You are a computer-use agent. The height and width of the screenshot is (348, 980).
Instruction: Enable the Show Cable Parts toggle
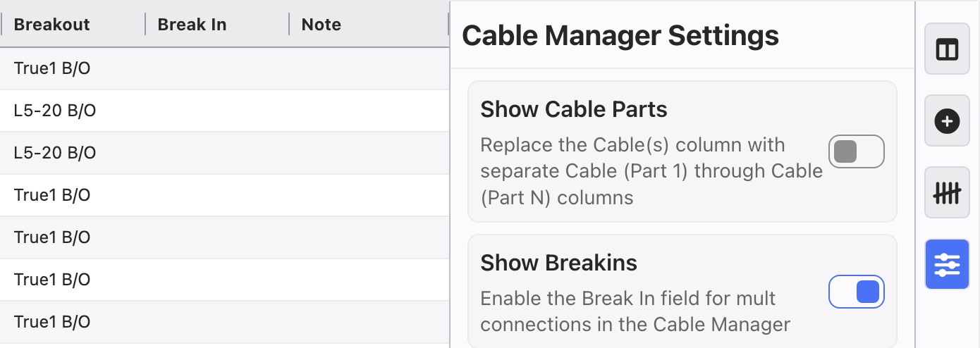[856, 151]
